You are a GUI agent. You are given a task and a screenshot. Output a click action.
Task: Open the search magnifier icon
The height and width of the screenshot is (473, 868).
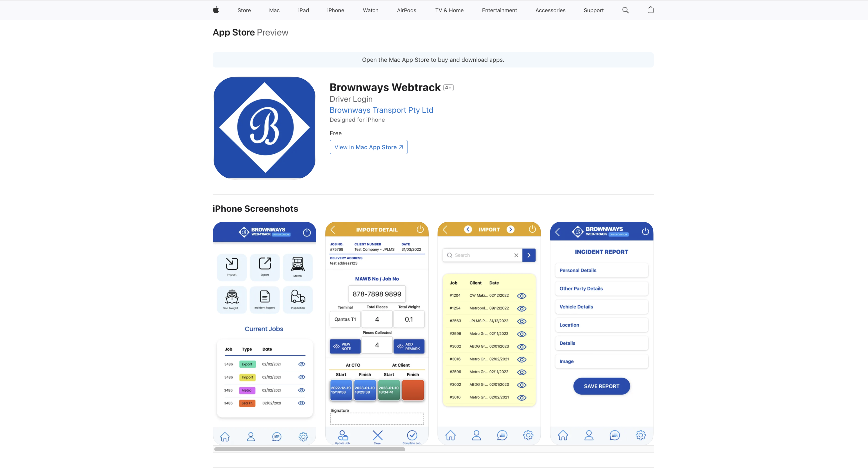[625, 10]
